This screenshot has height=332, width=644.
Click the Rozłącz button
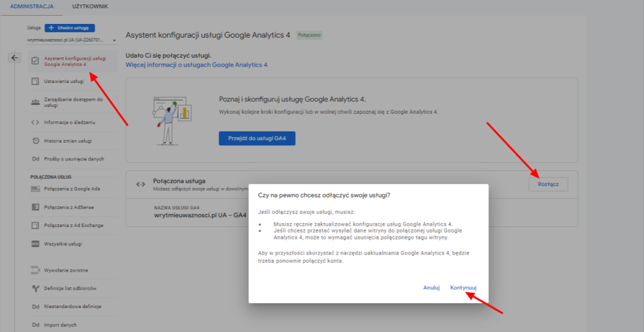[x=548, y=184]
